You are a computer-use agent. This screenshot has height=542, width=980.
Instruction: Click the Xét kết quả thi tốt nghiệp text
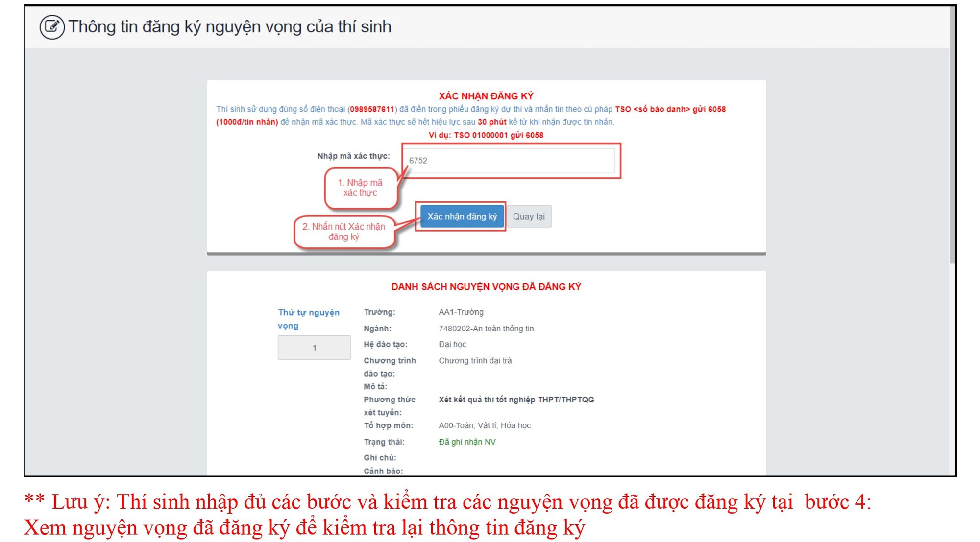tap(516, 400)
